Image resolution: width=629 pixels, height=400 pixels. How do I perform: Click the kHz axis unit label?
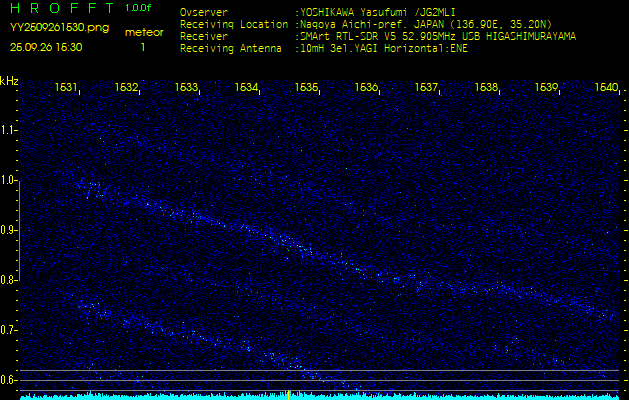[x=9, y=81]
